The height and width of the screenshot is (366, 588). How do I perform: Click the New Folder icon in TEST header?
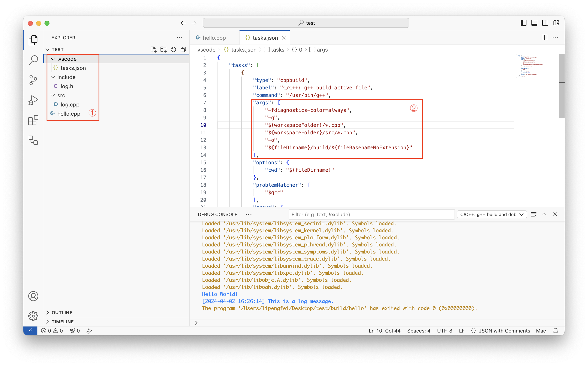click(164, 49)
